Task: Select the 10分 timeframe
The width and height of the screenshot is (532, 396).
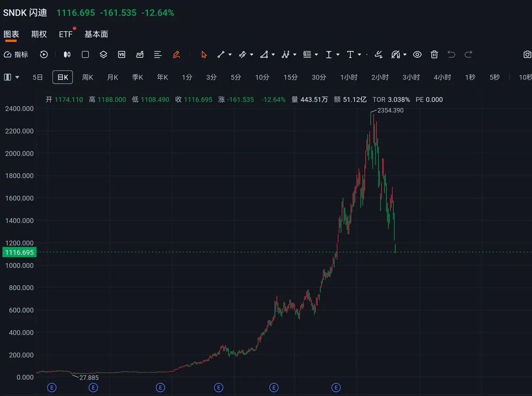Action: 262,77
